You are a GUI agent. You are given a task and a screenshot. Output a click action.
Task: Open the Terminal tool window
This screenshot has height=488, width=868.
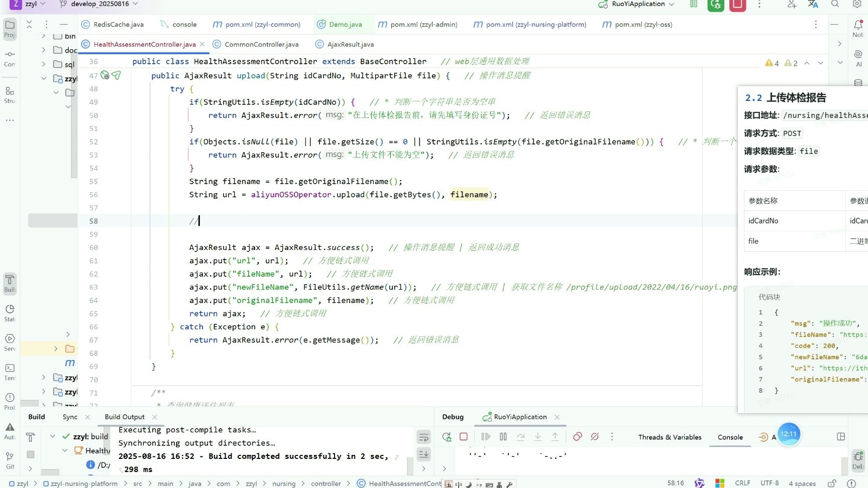[10, 372]
